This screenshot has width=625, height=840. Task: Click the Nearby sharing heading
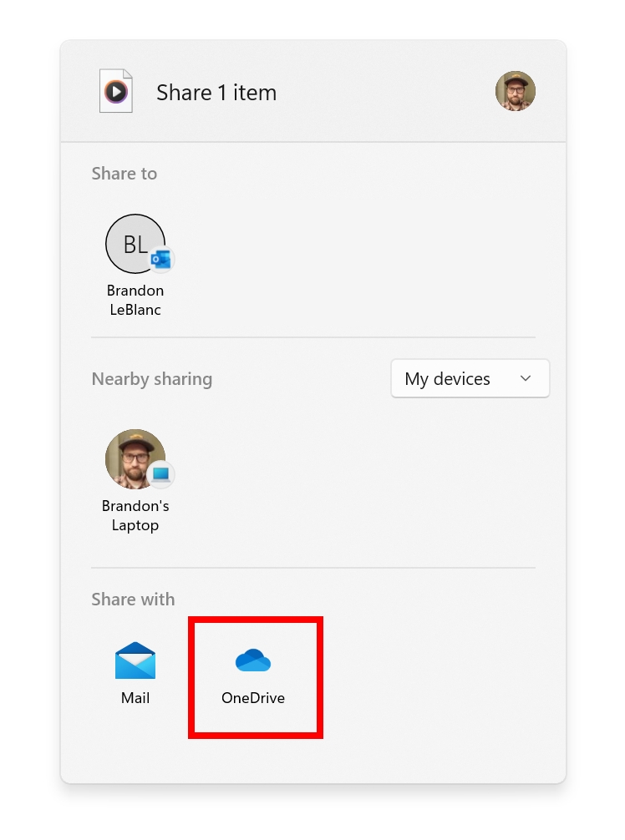tap(151, 379)
